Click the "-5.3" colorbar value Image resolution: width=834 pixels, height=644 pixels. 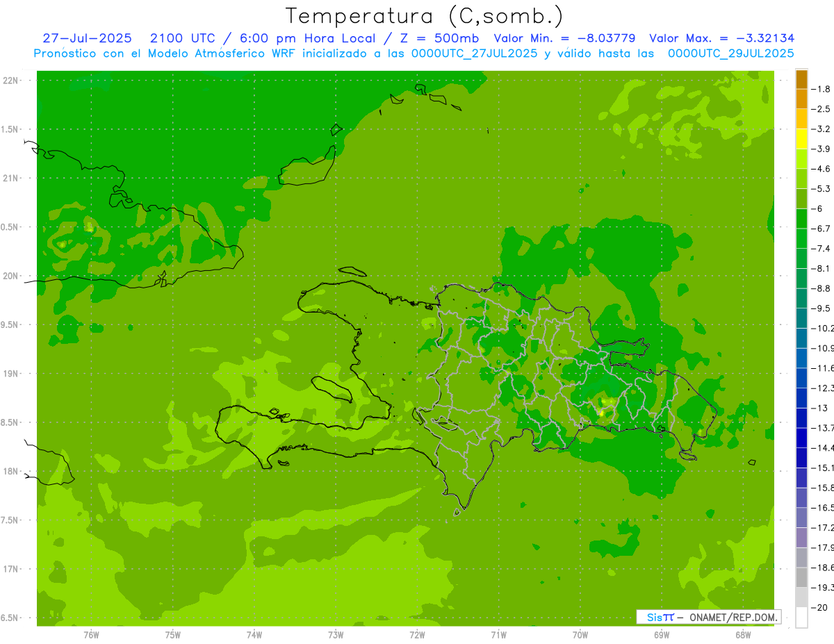tap(821, 188)
